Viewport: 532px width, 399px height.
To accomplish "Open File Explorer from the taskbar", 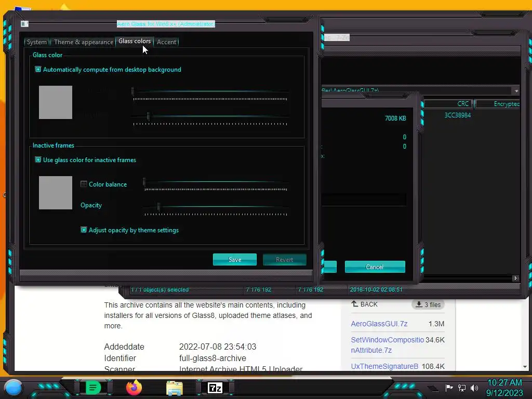I will coord(175,388).
